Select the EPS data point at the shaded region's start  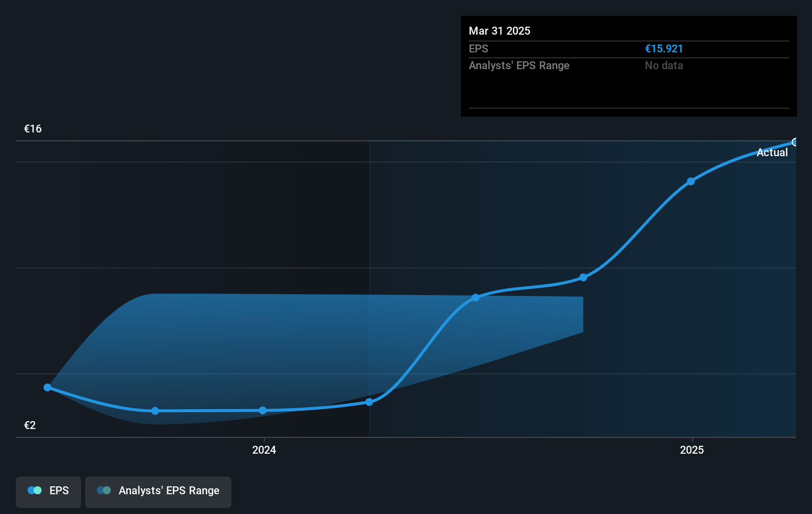tap(369, 402)
